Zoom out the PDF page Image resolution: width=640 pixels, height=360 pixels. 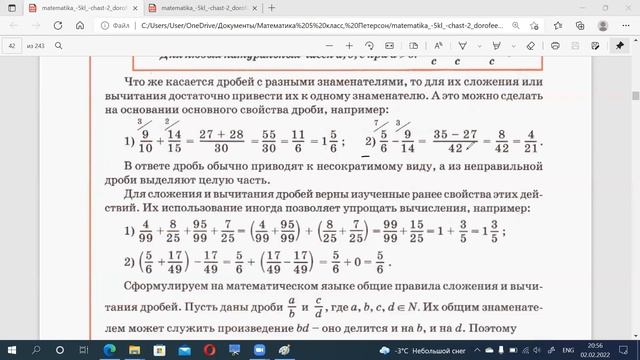(329, 46)
